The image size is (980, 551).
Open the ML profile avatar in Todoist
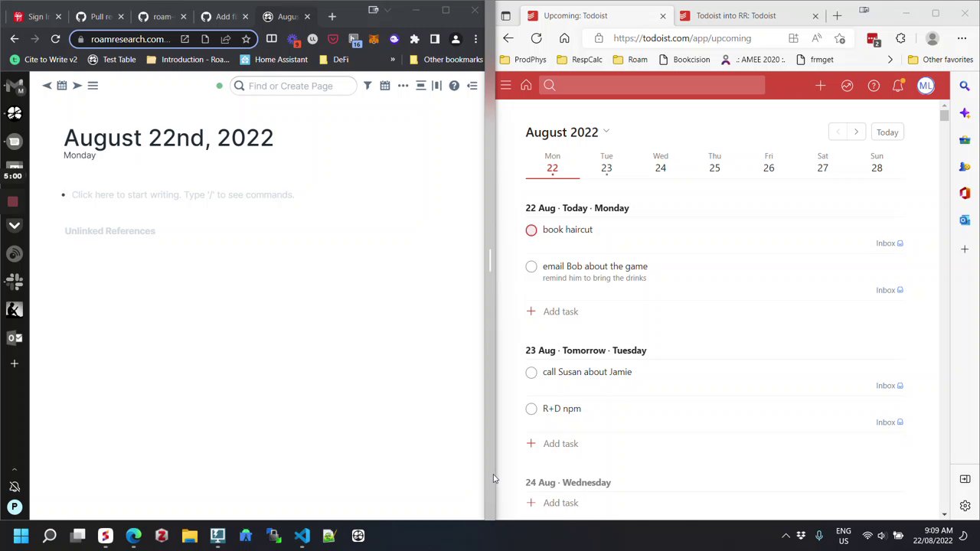click(926, 86)
